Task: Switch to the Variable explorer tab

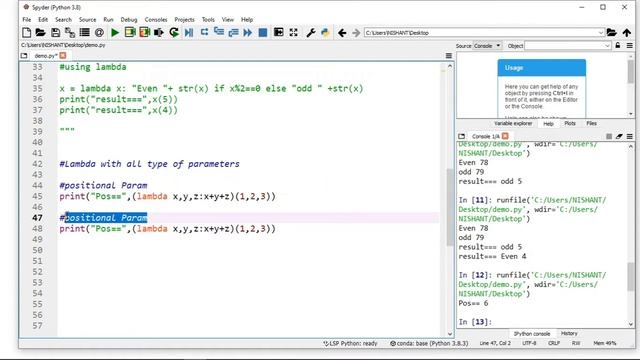Action: pyautogui.click(x=513, y=123)
